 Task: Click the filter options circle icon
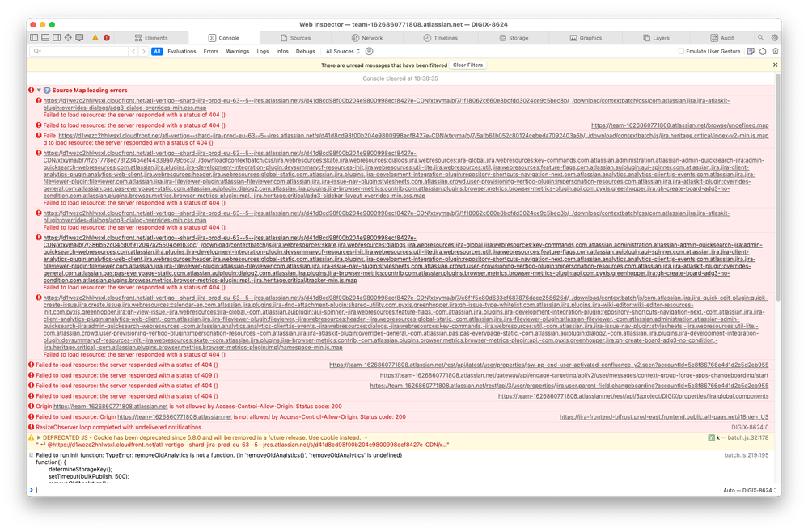coord(370,51)
